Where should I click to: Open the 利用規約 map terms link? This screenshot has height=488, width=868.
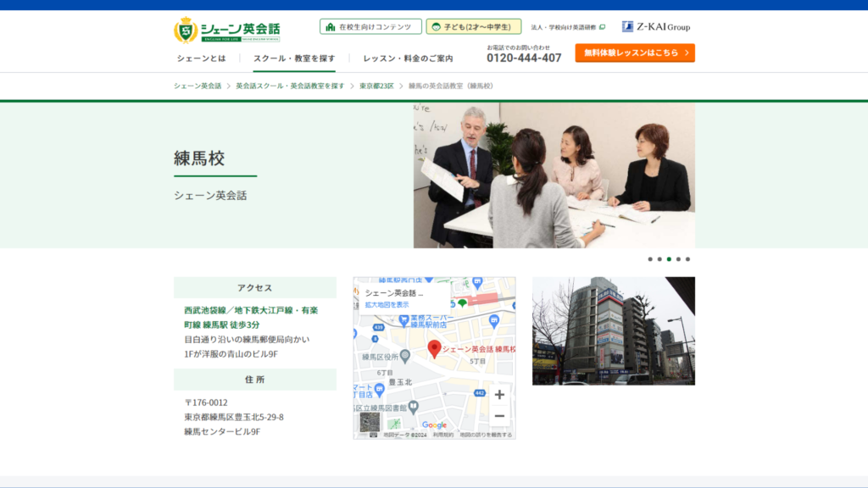[x=442, y=435]
